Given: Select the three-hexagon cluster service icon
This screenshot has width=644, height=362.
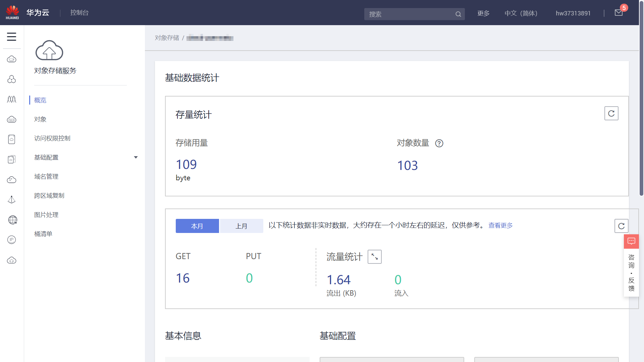Looking at the screenshot, I should [12, 79].
